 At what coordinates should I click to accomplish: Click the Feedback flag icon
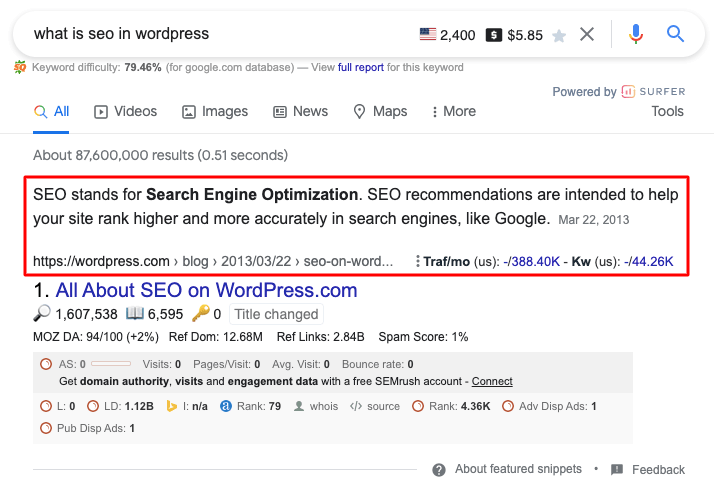click(x=617, y=469)
